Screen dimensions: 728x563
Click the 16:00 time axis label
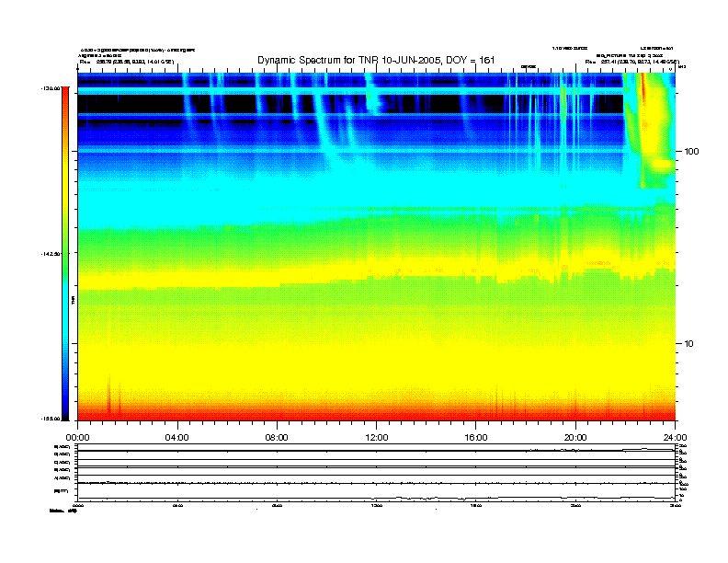tap(476, 438)
